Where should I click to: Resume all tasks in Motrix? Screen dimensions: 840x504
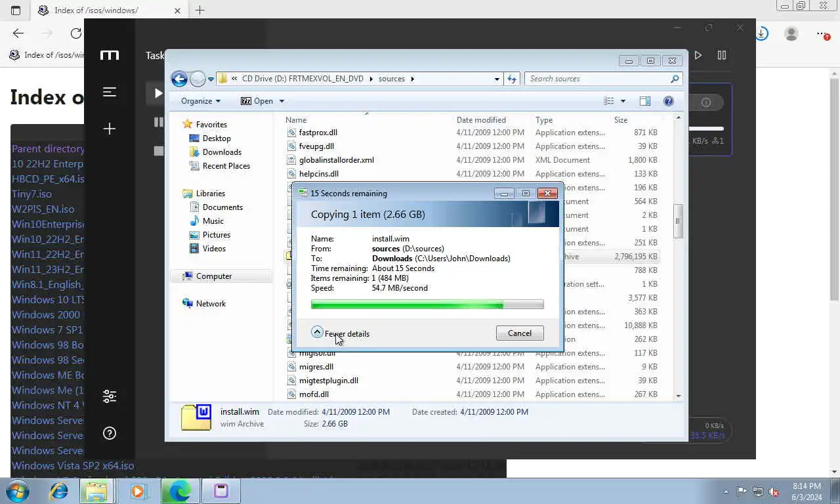[698, 56]
